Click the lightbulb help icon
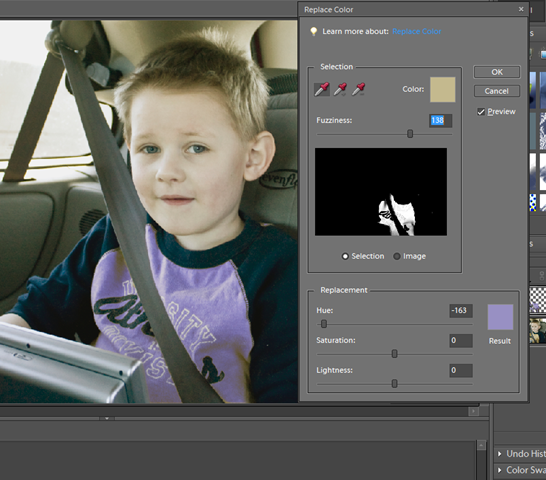546x480 pixels. click(x=313, y=31)
